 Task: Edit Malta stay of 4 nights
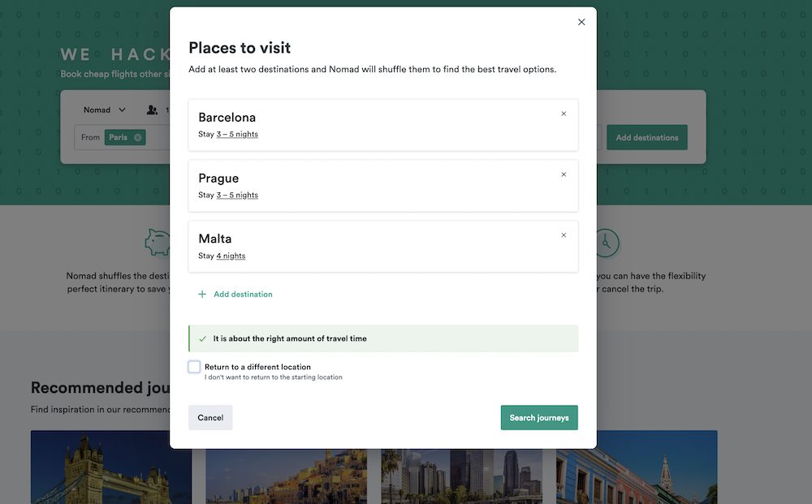[x=231, y=255]
